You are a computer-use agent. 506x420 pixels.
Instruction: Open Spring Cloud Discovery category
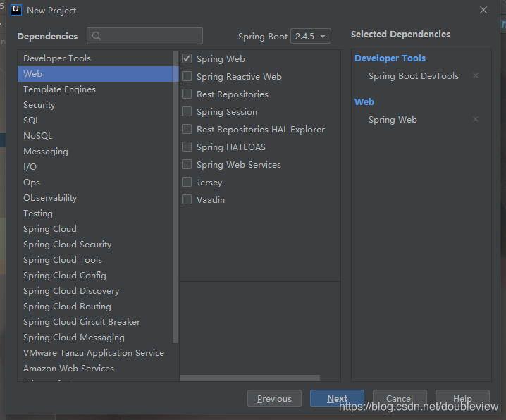coord(95,290)
